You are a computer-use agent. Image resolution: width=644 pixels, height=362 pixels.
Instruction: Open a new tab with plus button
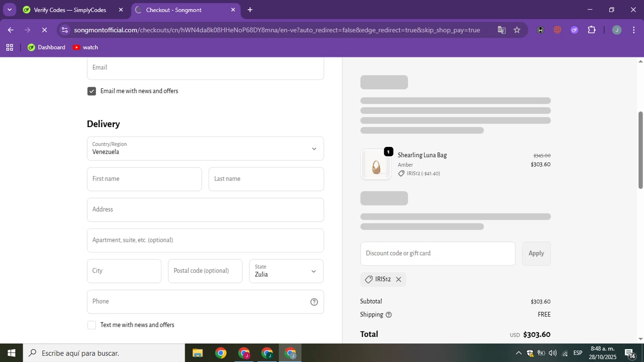tap(250, 10)
